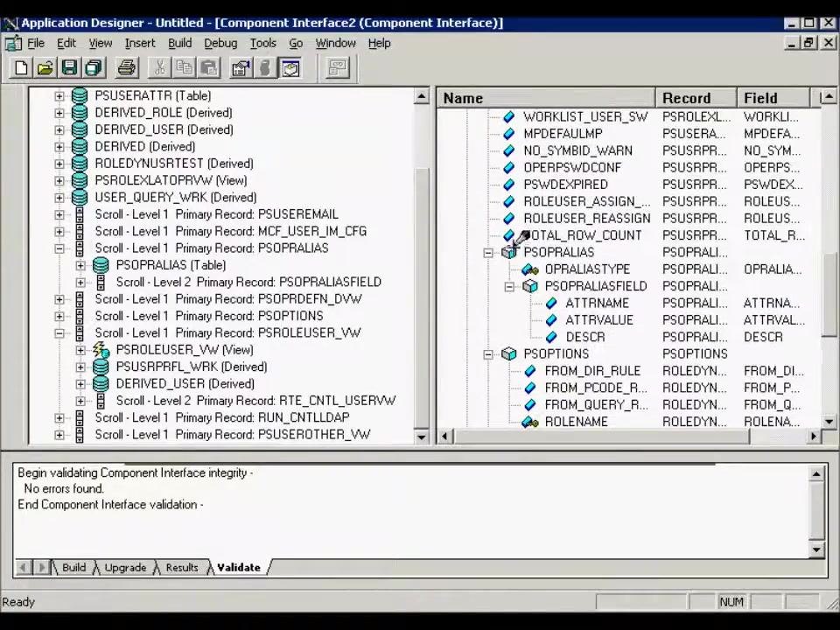
Task: Expand Scroll Level 1 PSOPTIONS node
Action: 59,316
